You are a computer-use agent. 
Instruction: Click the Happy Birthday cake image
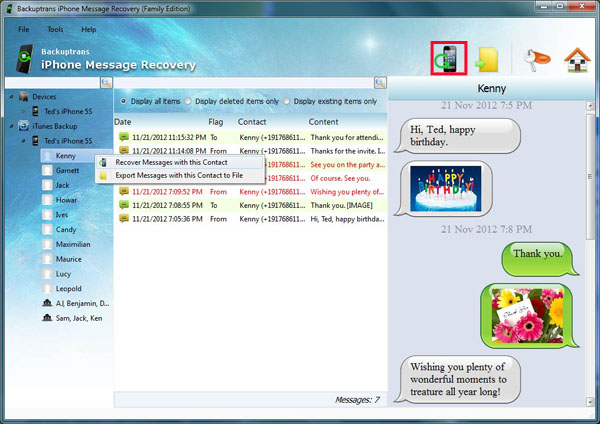pyautogui.click(x=445, y=188)
